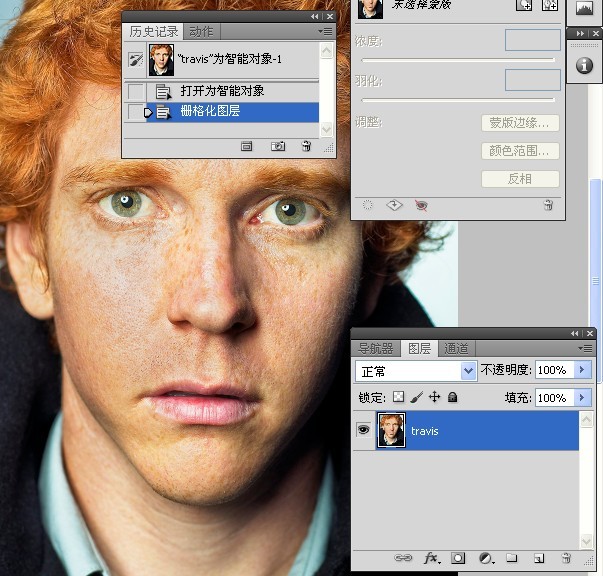Delete current history state with trash icon
This screenshot has width=603, height=576.
(306, 146)
